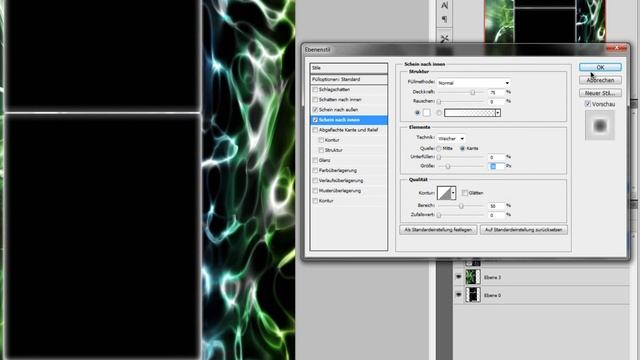Click Bereich value field showing 50

tap(496, 206)
